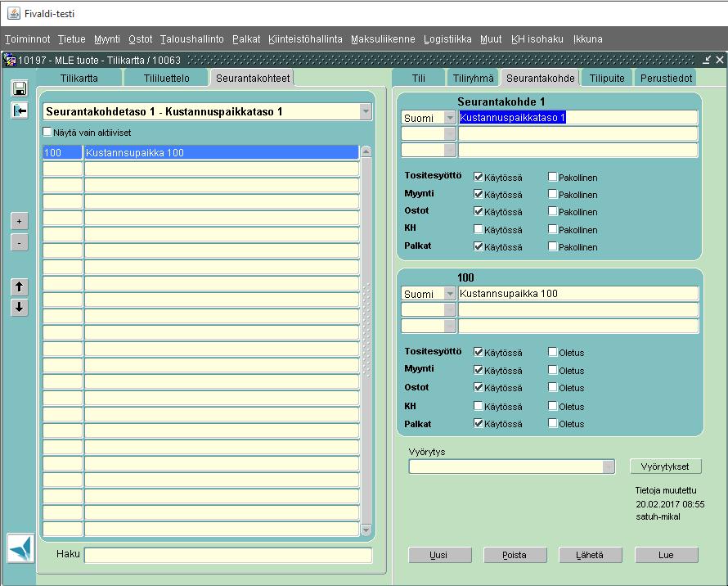Enable KH Käytössä in the 100 section
The width and height of the screenshot is (728, 586).
478,406
